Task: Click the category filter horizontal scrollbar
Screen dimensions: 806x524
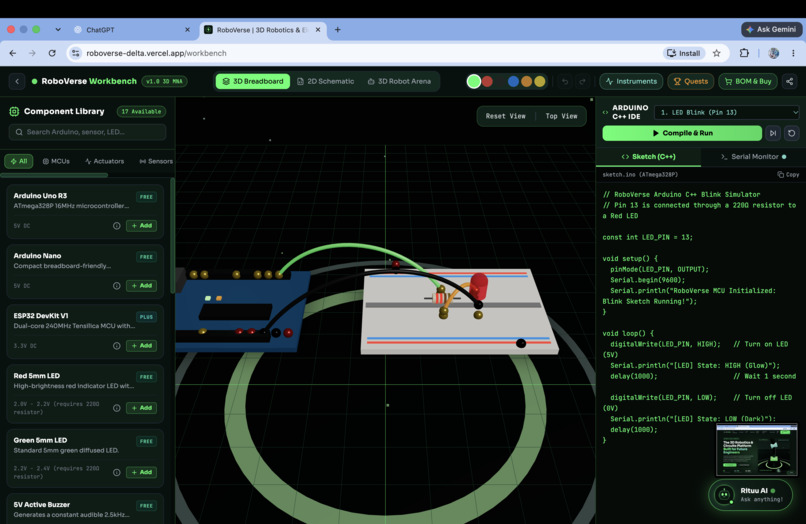Action: pyautogui.click(x=54, y=175)
